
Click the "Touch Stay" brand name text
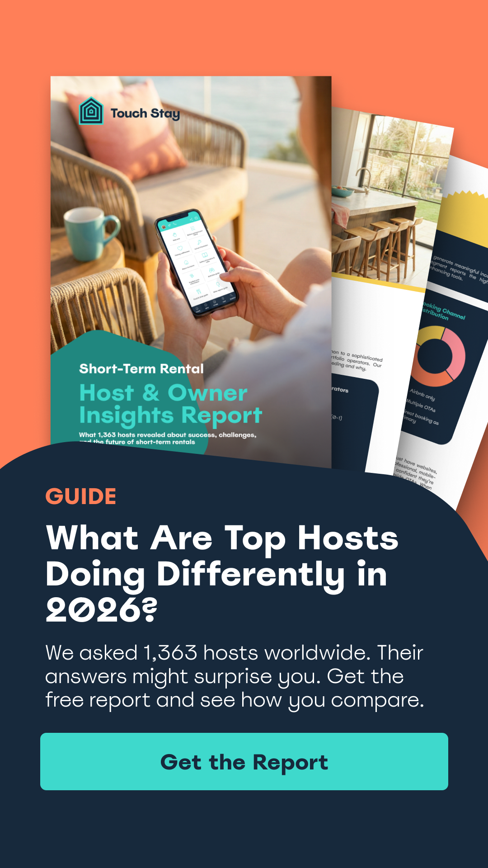(145, 113)
